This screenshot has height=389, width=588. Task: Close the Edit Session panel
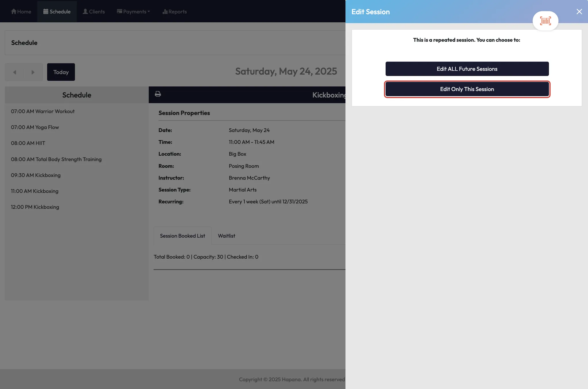tap(579, 11)
